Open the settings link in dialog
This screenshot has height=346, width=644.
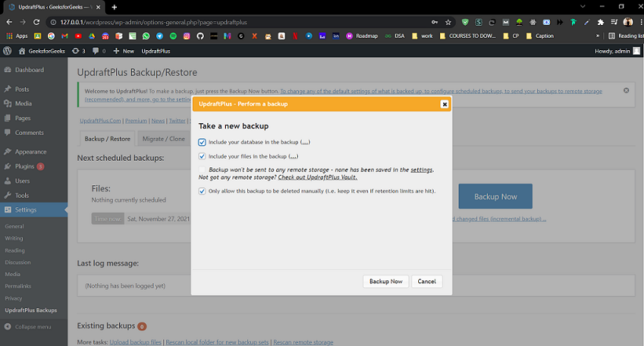[x=421, y=169]
